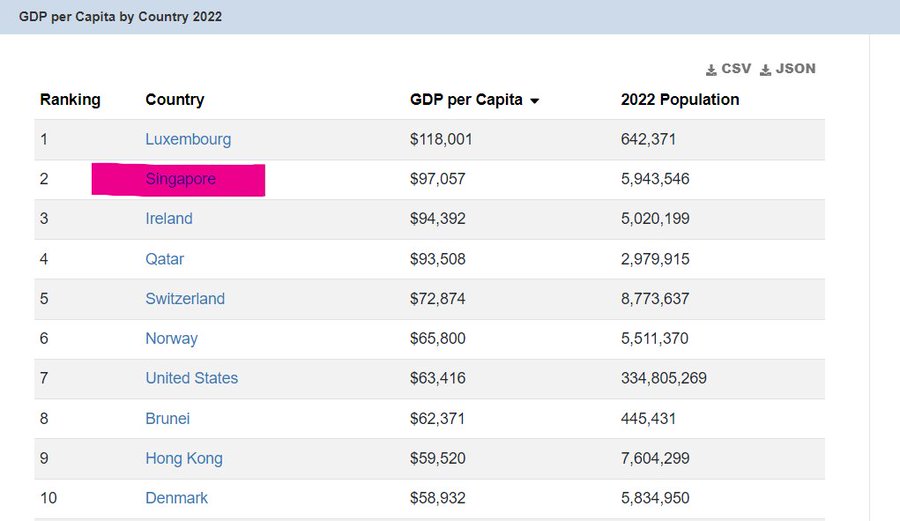Viewport: 900px width, 521px height.
Task: Select the GDP value $97,057
Action: click(x=437, y=179)
